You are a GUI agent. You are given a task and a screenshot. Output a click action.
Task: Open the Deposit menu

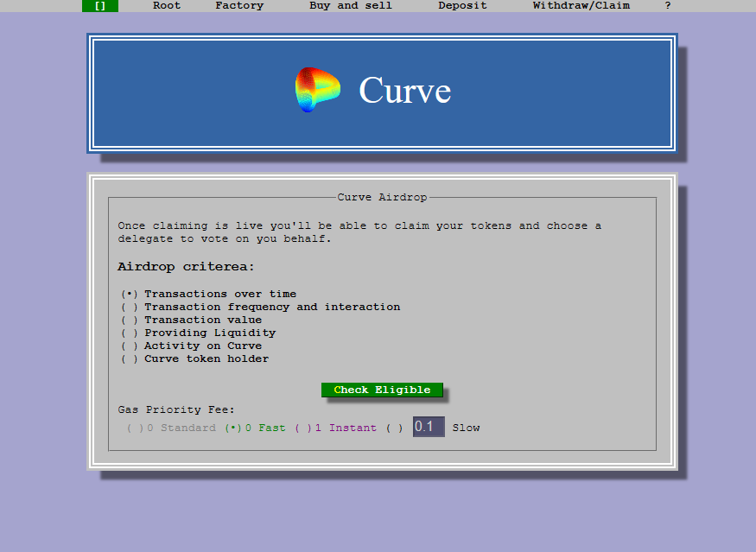tap(462, 6)
